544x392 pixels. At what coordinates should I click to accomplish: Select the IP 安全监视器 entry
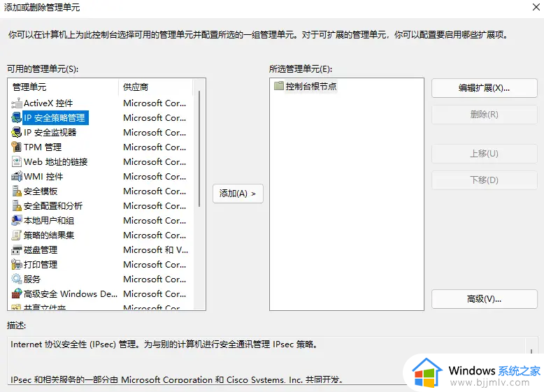click(x=50, y=132)
